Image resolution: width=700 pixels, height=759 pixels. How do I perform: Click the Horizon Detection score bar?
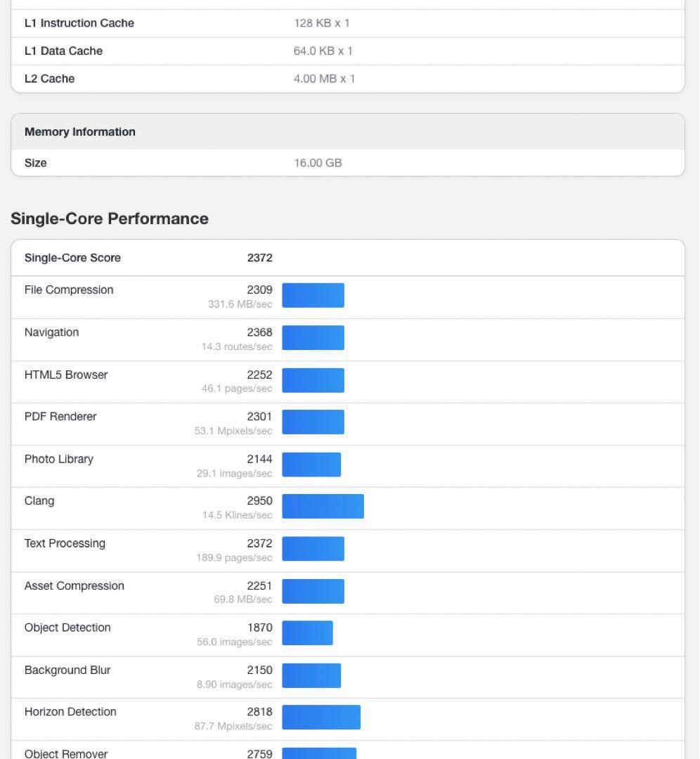[x=321, y=717]
